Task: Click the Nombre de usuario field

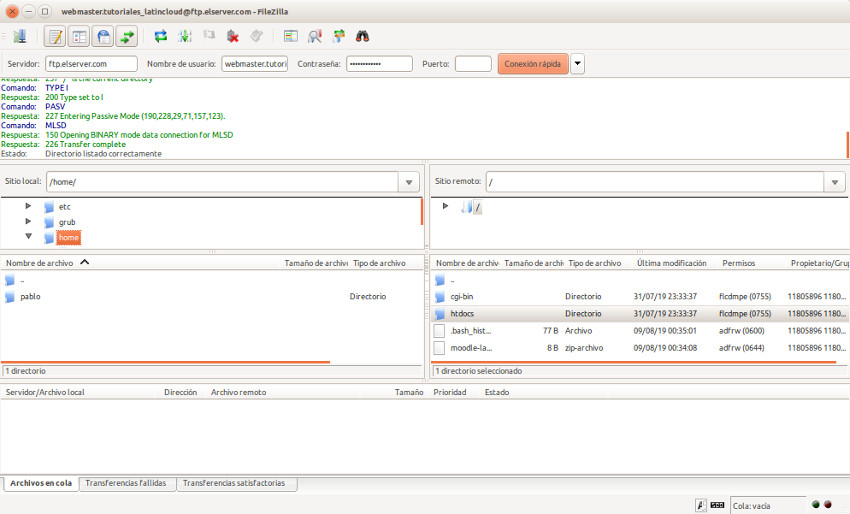Action: coord(255,64)
